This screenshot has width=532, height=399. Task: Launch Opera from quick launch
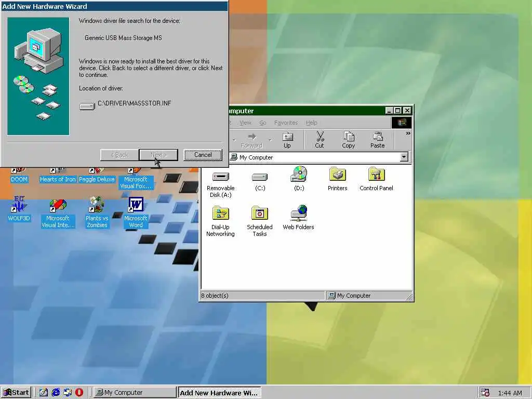(79, 393)
